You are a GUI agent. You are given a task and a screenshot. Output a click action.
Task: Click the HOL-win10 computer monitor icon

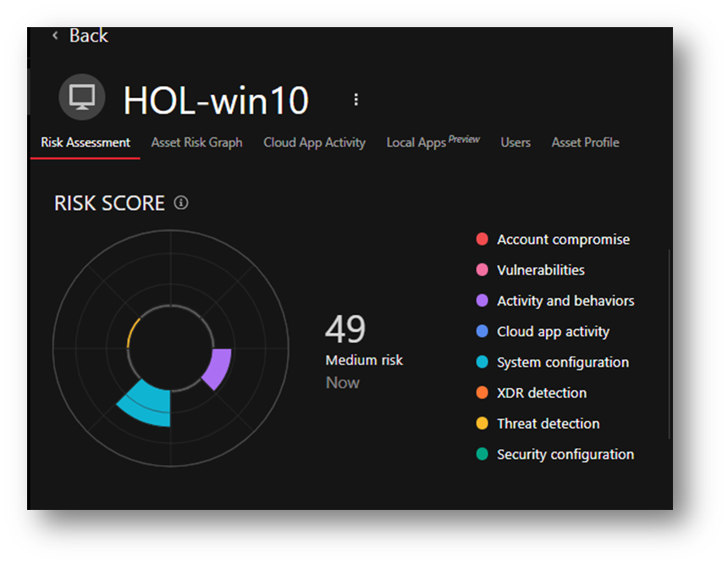(x=82, y=97)
